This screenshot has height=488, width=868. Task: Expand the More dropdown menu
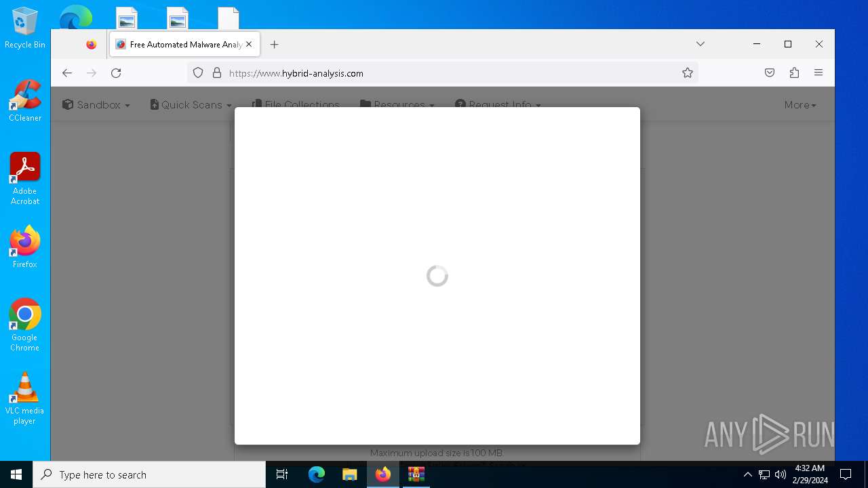(800, 105)
